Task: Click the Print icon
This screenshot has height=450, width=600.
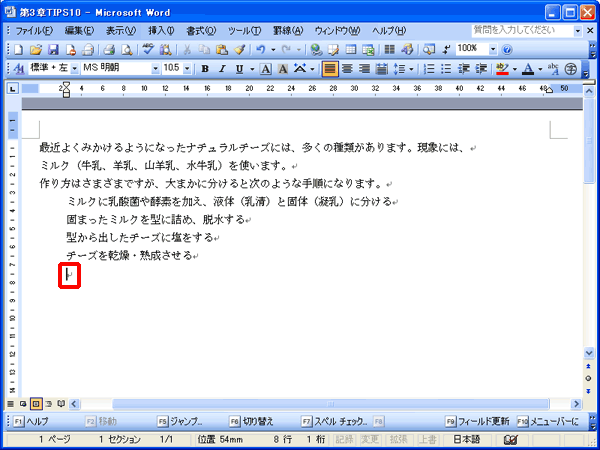Action: pyautogui.click(x=109, y=49)
